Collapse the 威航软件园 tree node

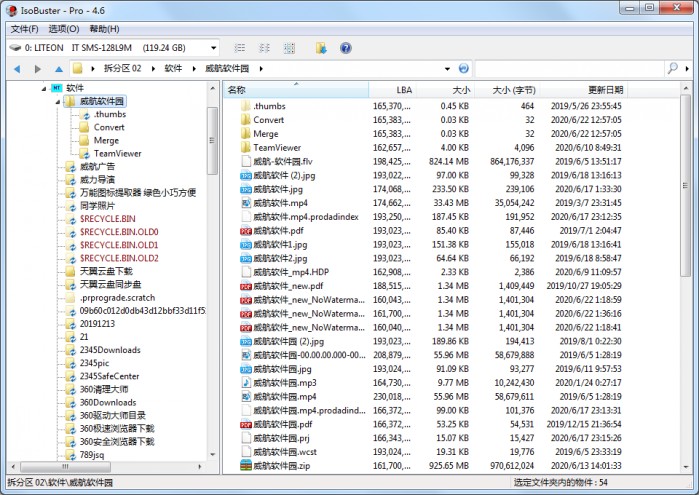point(58,102)
